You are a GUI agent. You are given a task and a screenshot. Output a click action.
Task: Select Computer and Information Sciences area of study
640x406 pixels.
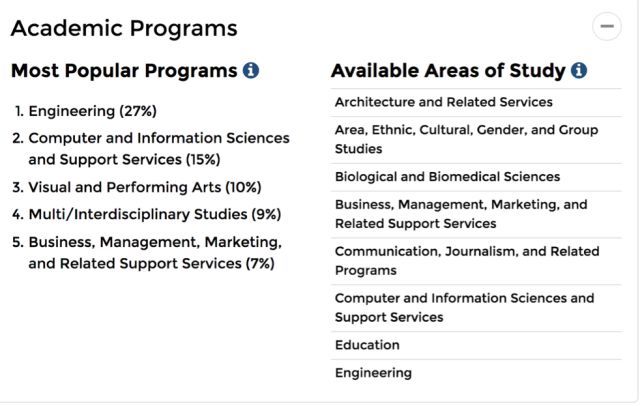point(464,308)
